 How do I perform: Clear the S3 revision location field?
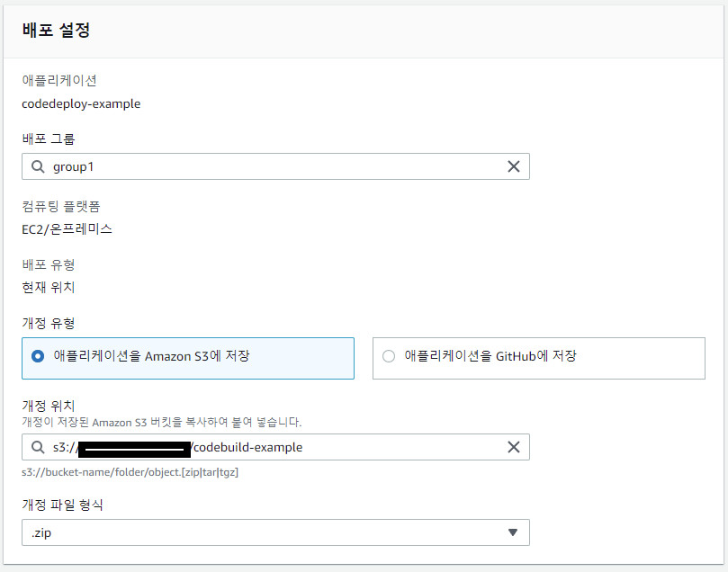(x=514, y=447)
